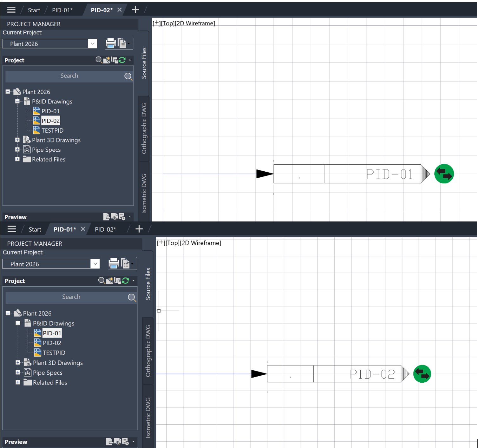Click the green connector arrows icon beside PID-01
The width and height of the screenshot is (479, 448).
[x=444, y=174]
